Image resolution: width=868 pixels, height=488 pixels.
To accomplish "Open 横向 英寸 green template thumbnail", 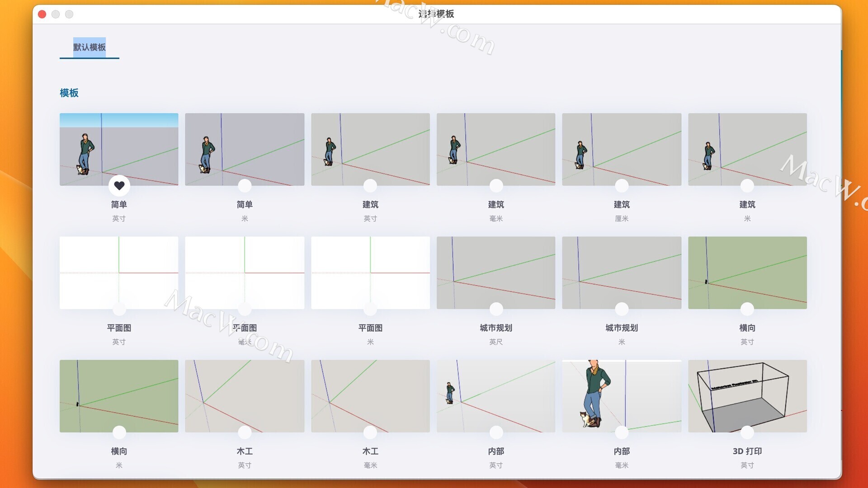I will click(747, 272).
